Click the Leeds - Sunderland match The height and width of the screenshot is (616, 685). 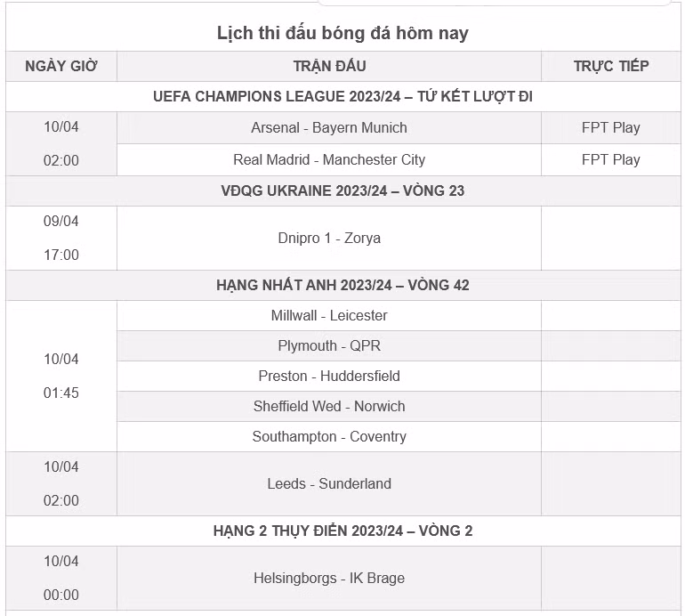click(329, 483)
